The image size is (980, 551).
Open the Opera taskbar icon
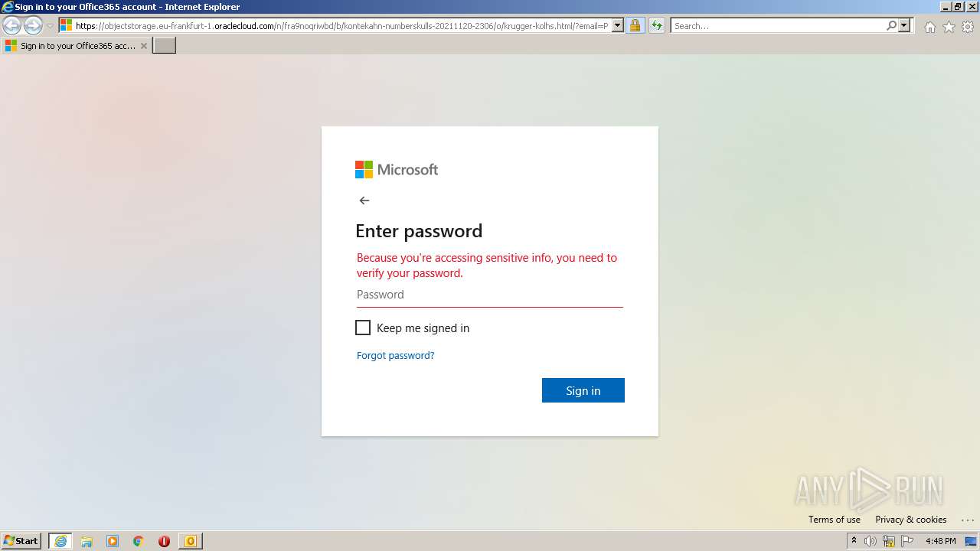coord(164,541)
